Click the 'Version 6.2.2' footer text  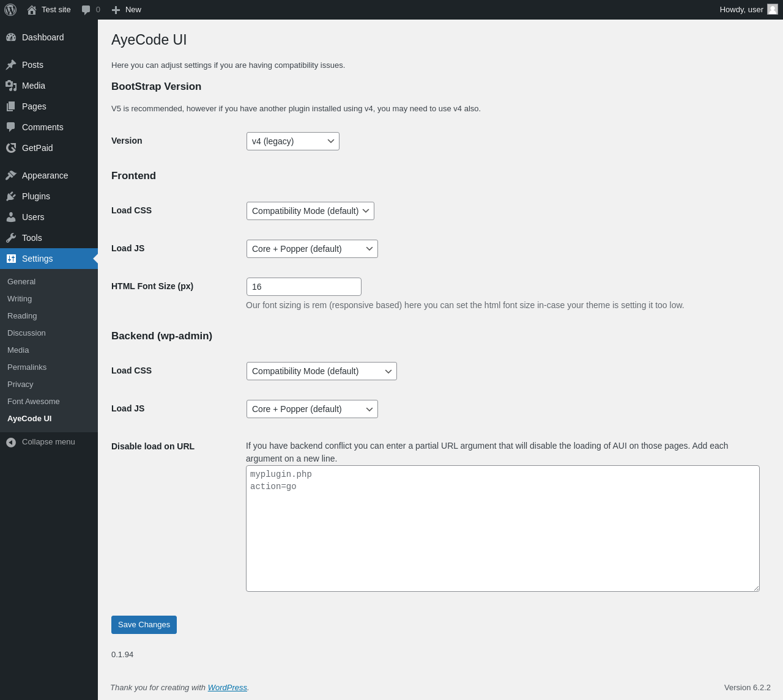coord(748,688)
